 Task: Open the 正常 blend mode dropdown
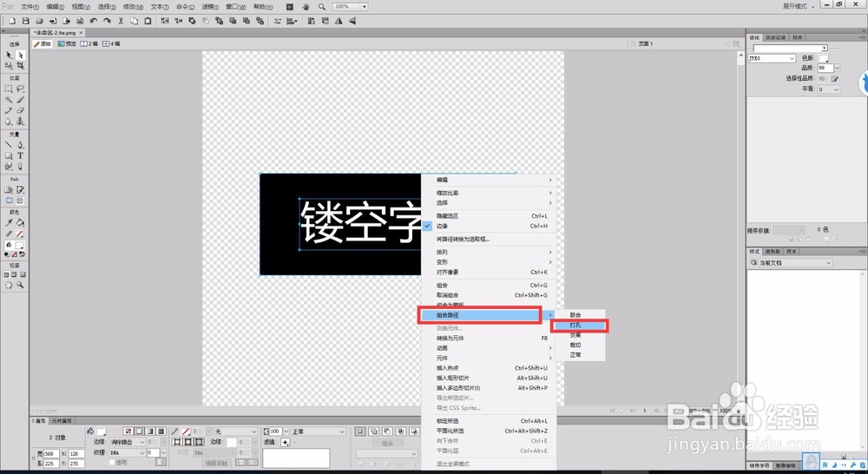coord(319,431)
